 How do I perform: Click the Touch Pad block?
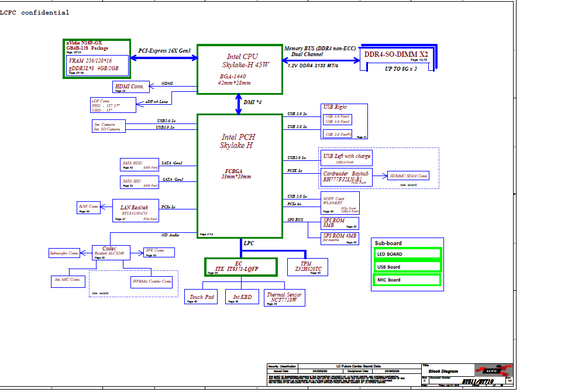(201, 297)
